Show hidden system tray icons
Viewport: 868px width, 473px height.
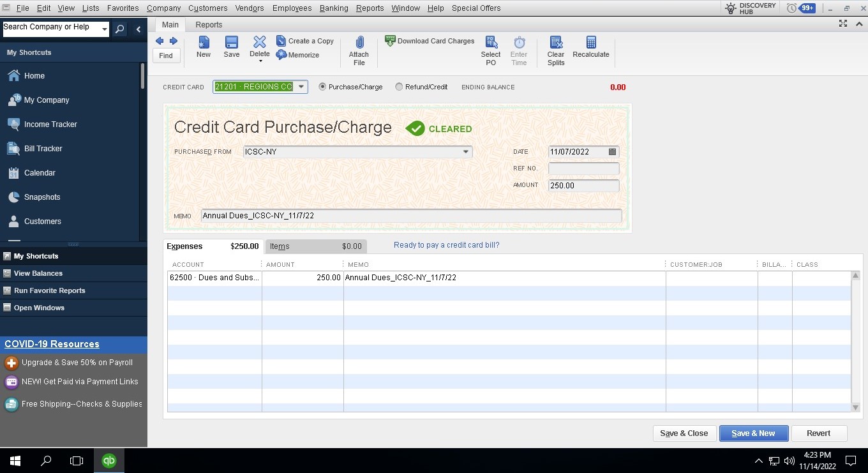[758, 460]
